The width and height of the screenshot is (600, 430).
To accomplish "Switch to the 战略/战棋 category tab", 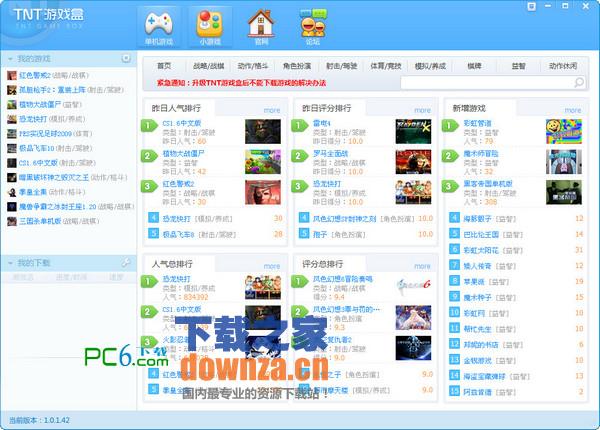I will [x=208, y=65].
